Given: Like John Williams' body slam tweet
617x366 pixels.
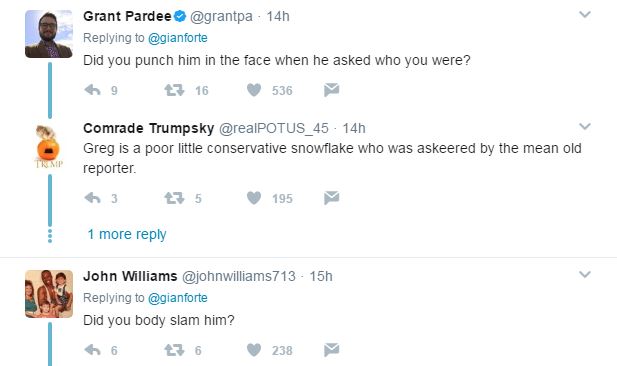Looking at the screenshot, I should click(x=254, y=350).
